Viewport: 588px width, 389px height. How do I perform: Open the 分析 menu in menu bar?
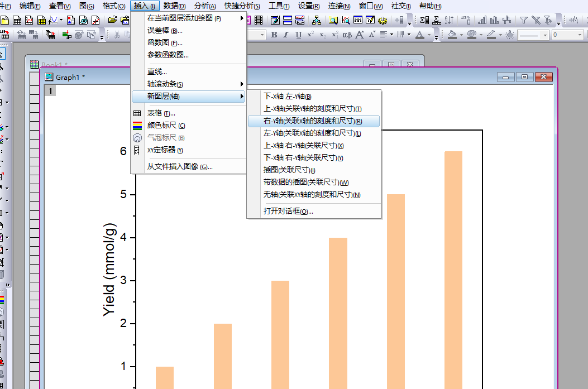pos(205,6)
